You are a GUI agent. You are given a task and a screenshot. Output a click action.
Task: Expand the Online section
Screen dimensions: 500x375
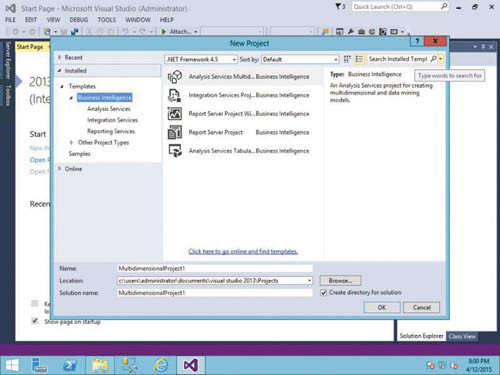60,169
